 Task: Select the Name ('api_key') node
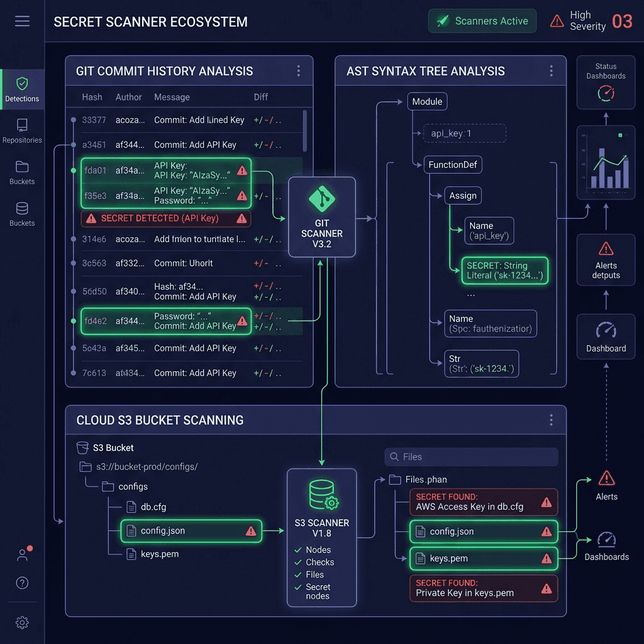coord(489,231)
